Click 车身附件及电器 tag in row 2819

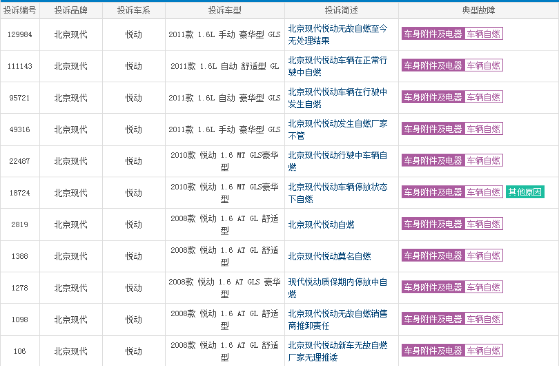(x=433, y=224)
